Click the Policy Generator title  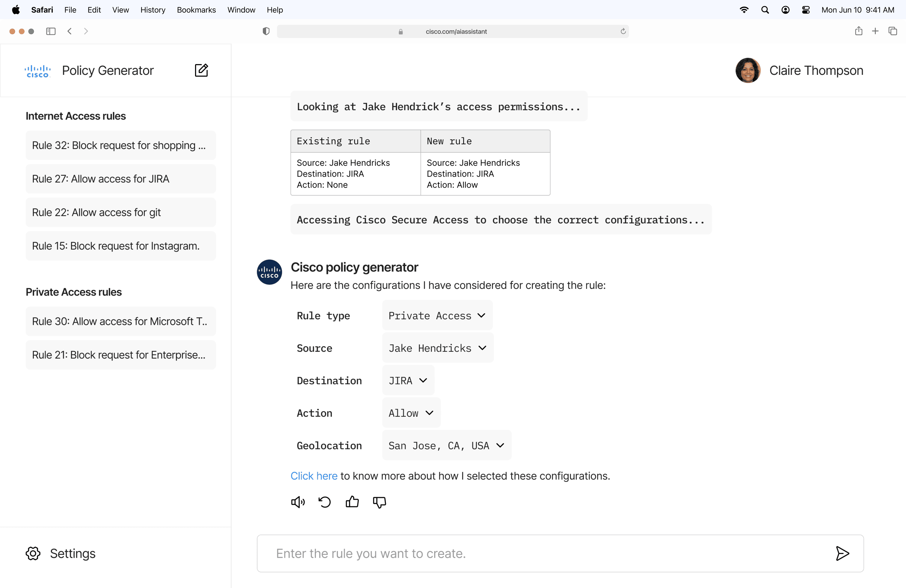click(x=108, y=71)
